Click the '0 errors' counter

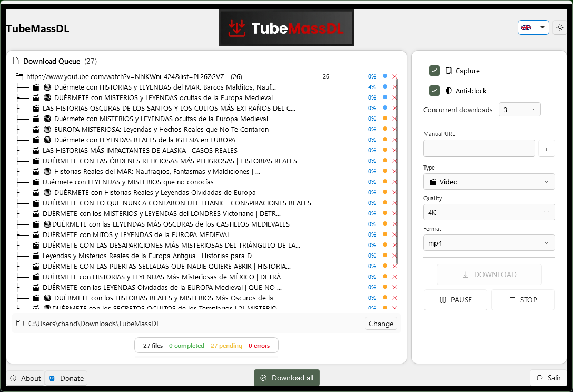[259, 346]
